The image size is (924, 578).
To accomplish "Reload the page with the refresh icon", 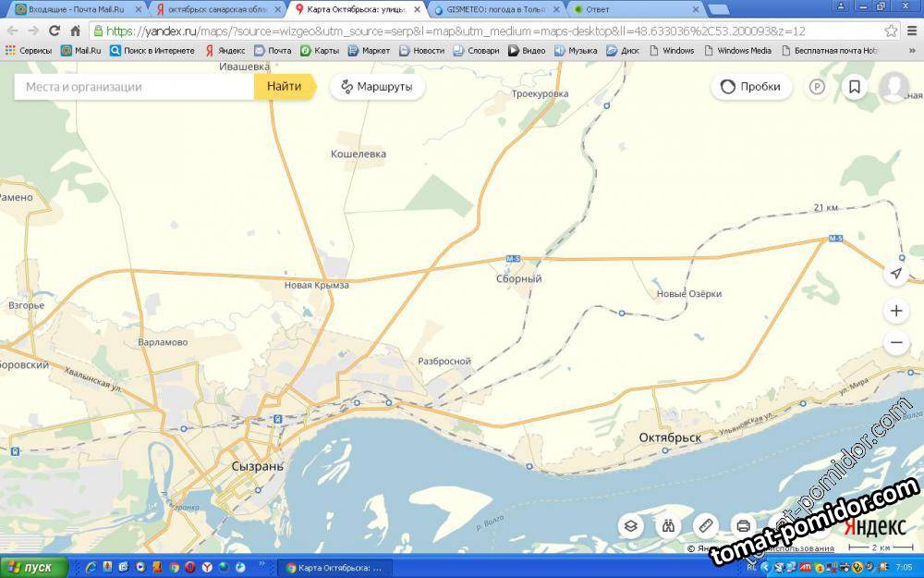I will (x=54, y=31).
